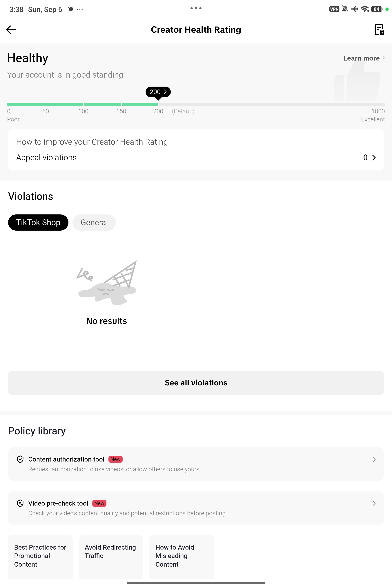Image resolution: width=392 pixels, height=587 pixels.
Task: Tap the battery indicator showing 84
Action: 377,9
